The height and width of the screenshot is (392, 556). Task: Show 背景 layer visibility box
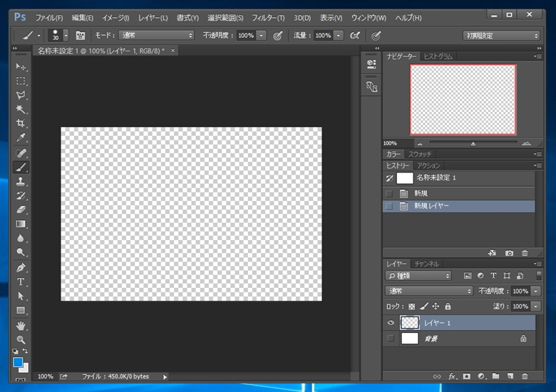(391, 339)
